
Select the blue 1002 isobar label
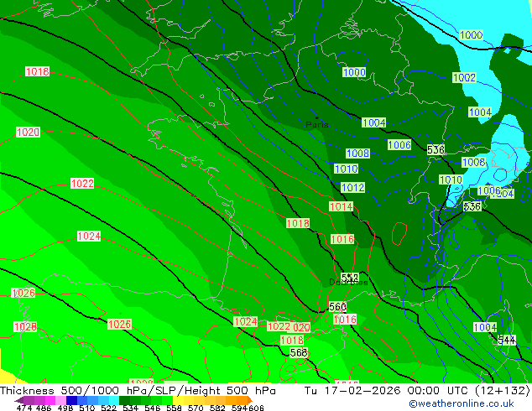[464, 77]
